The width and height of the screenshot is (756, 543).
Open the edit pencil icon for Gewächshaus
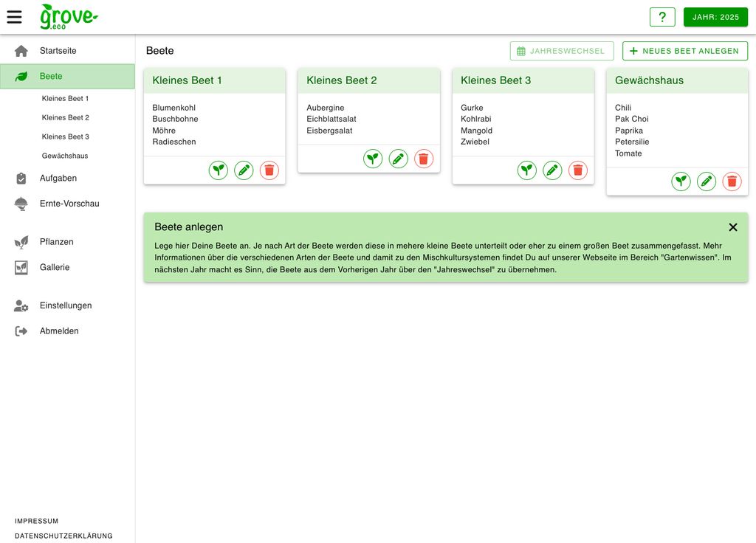[x=707, y=181]
